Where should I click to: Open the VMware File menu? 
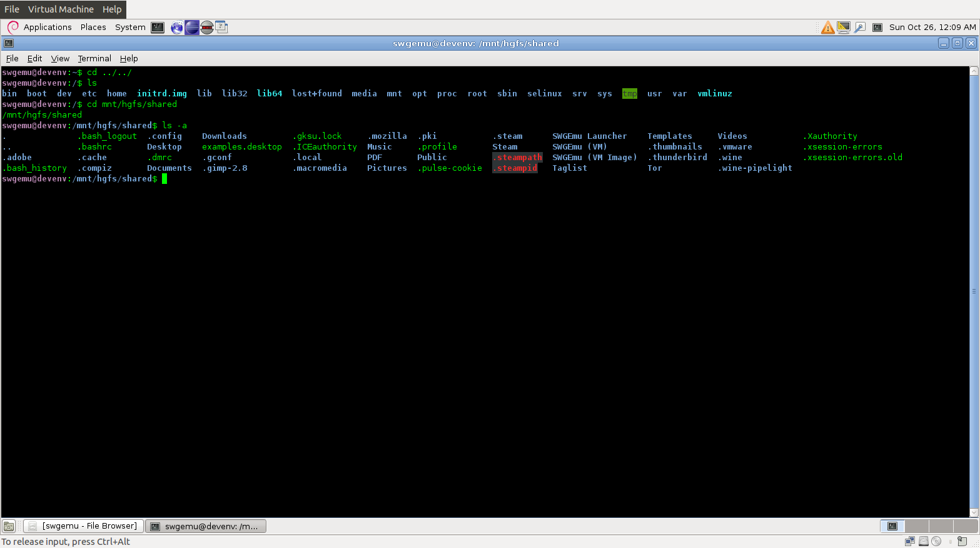click(x=12, y=9)
